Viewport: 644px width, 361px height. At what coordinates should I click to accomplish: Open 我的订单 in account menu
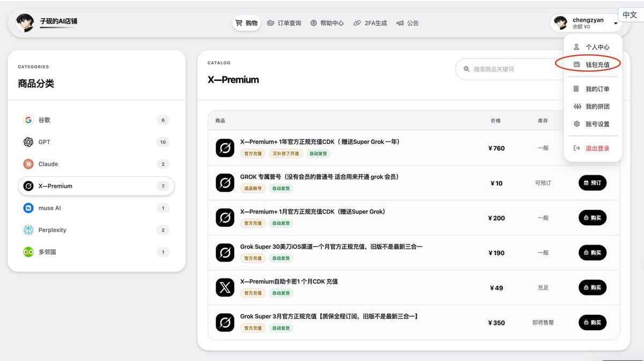tap(593, 89)
